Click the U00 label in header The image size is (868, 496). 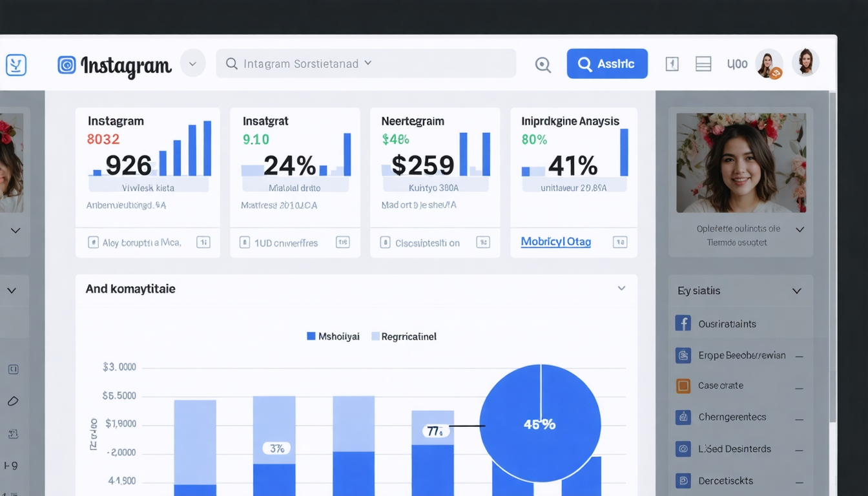coord(737,64)
